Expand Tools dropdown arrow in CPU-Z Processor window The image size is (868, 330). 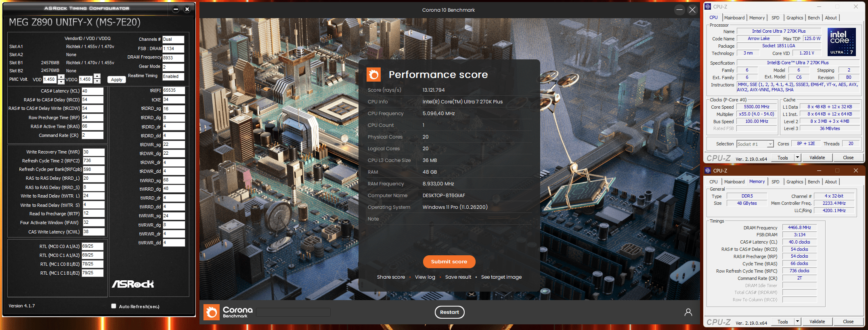(x=797, y=158)
